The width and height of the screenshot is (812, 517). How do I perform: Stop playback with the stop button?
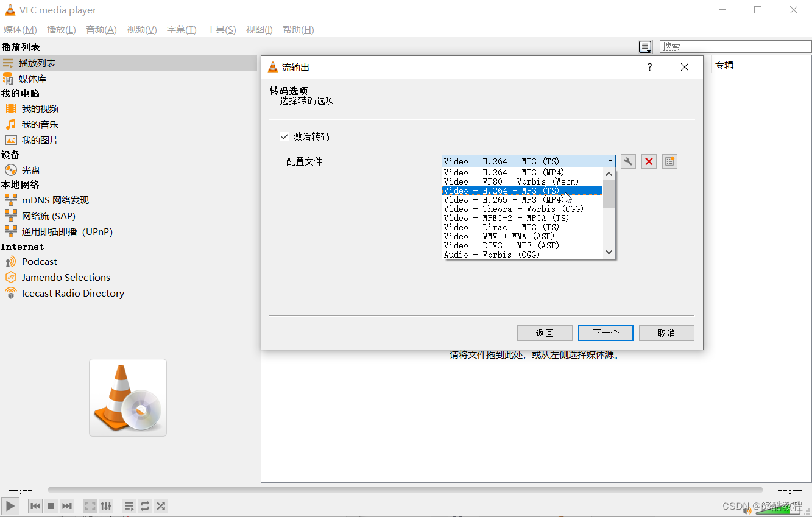51,505
